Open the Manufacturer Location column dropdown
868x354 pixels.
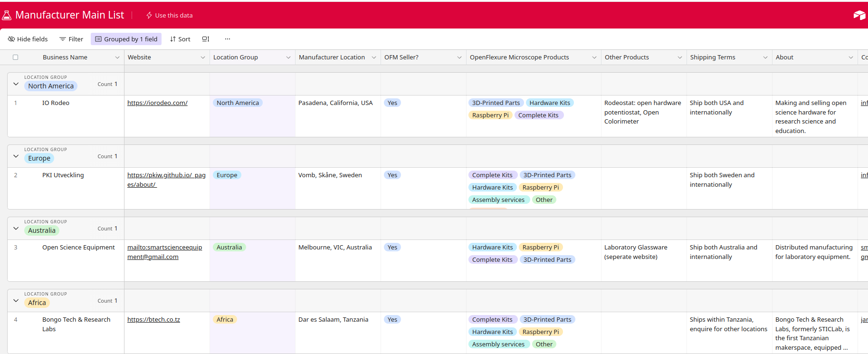pyautogui.click(x=374, y=57)
